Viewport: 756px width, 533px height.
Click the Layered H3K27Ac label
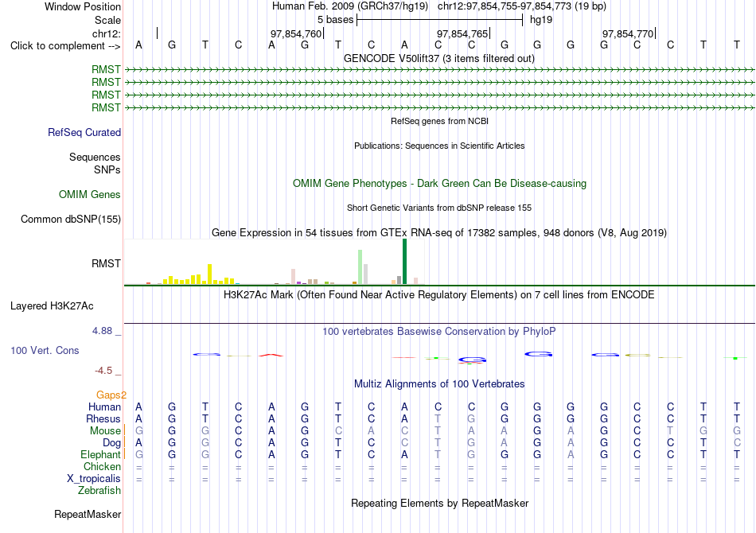pyautogui.click(x=52, y=306)
